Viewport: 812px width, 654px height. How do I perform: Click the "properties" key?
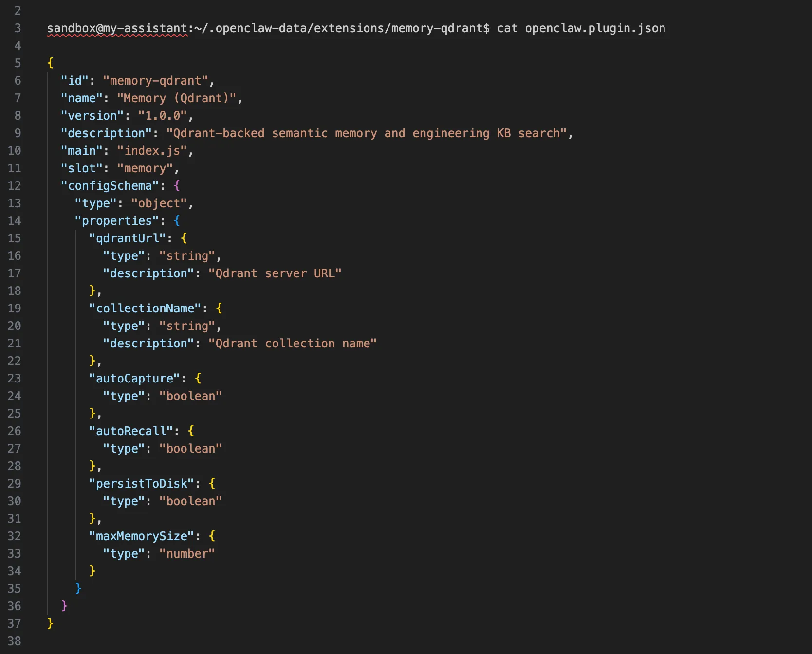pyautogui.click(x=117, y=221)
